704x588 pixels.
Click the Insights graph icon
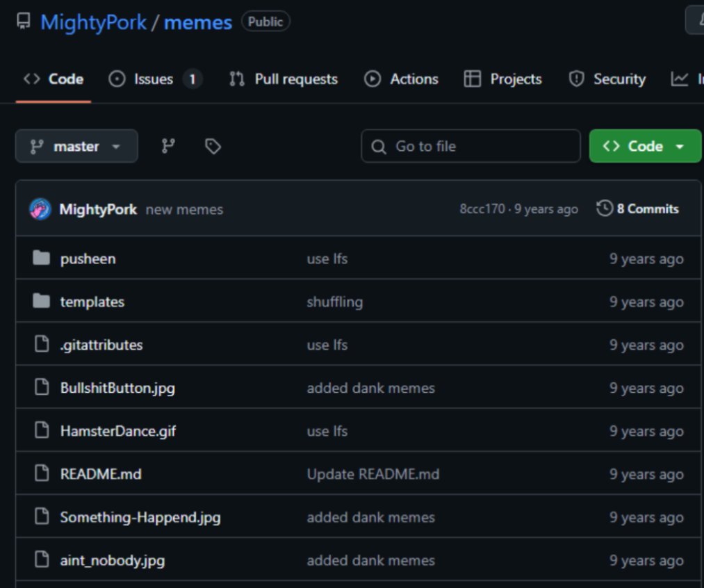tap(679, 79)
